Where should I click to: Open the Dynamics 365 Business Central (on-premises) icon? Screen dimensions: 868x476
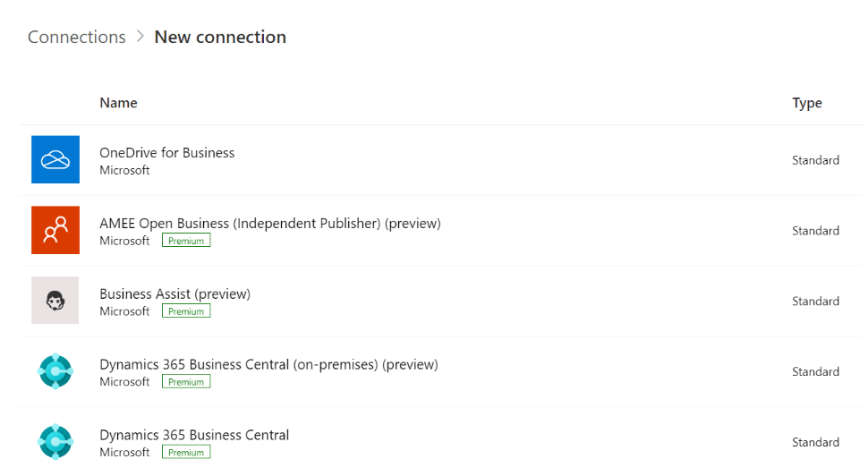55,371
